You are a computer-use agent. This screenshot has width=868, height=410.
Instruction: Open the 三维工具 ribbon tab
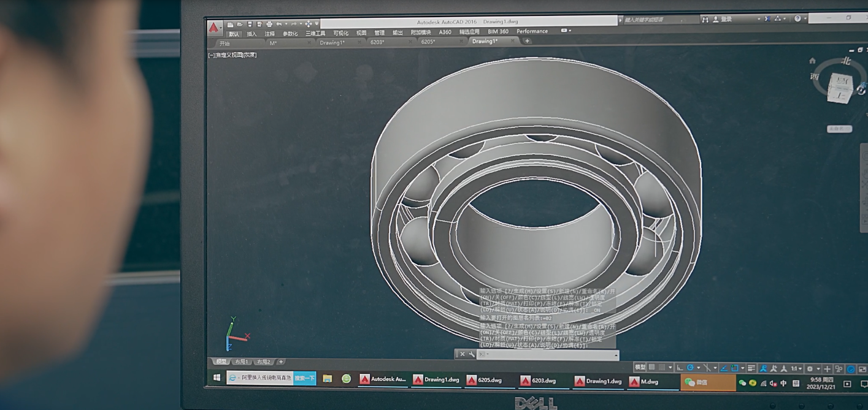315,34
